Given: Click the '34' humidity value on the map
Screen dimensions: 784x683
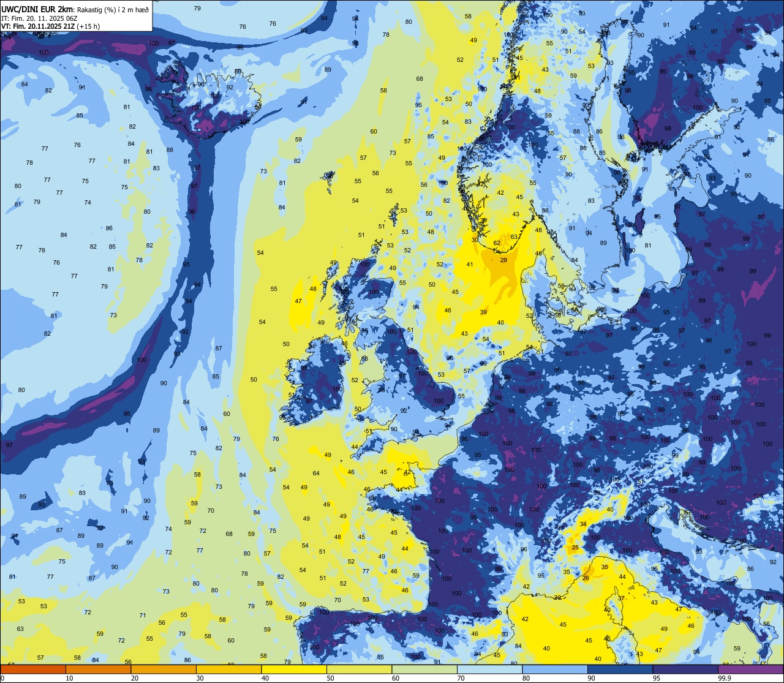Looking at the screenshot, I should coord(583,524).
